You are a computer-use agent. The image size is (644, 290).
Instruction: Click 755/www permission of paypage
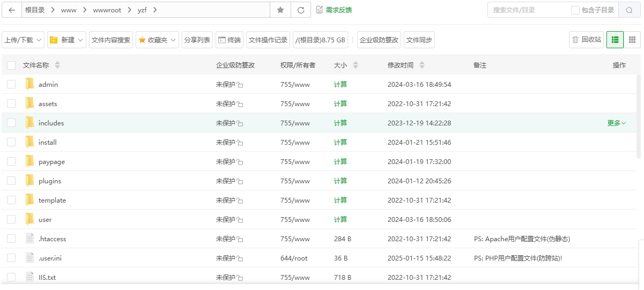295,161
